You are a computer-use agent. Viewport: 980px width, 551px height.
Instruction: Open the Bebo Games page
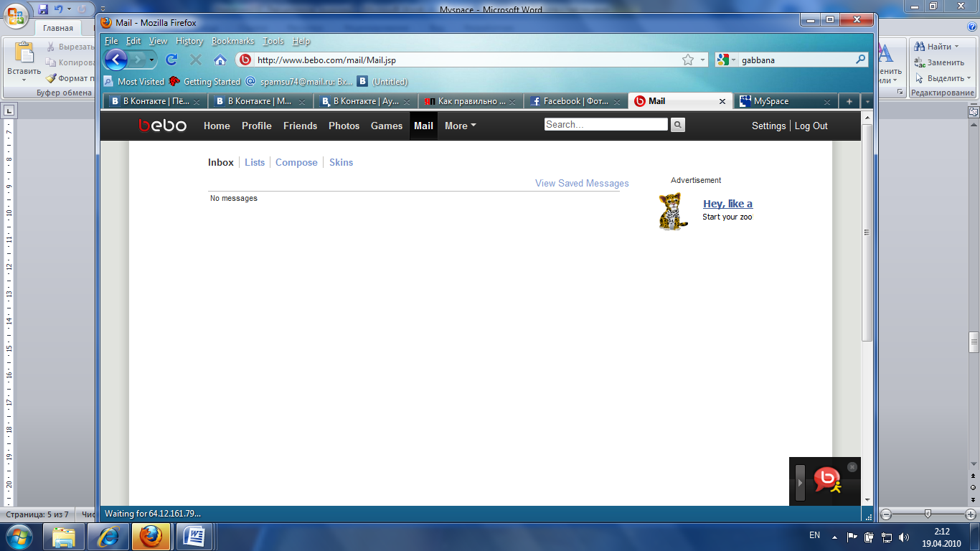coord(387,126)
